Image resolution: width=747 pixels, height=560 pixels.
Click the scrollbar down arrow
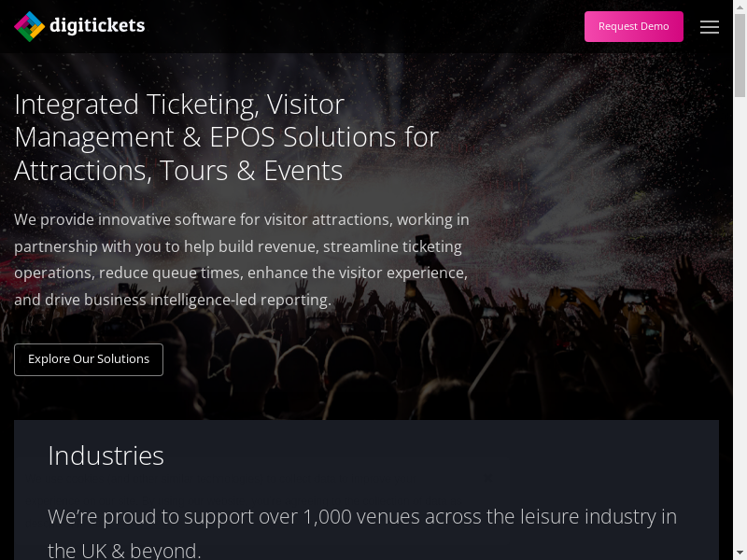(x=740, y=553)
